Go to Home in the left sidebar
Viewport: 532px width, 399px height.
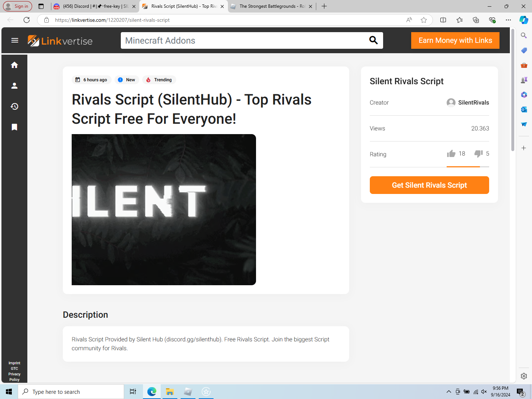pyautogui.click(x=14, y=65)
